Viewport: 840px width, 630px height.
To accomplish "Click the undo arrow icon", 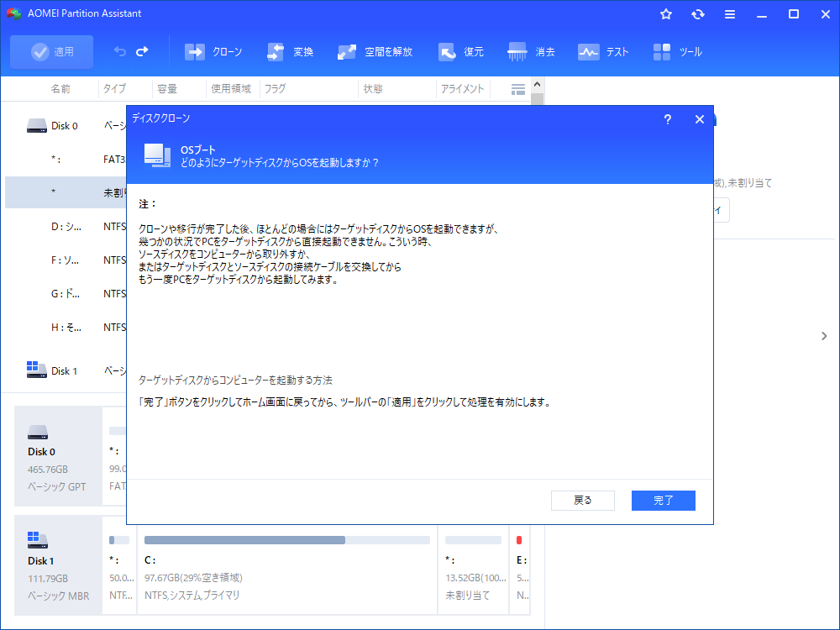I will point(119,52).
